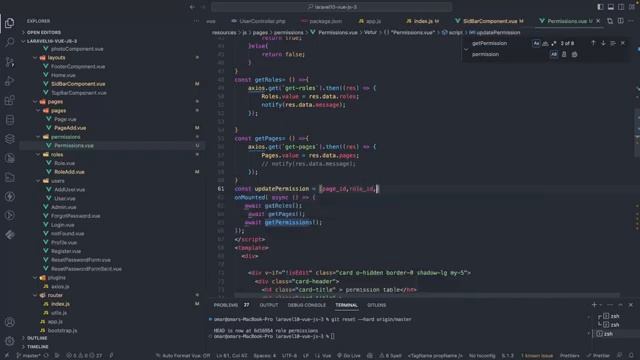Click the title bar command center search
The image size is (640, 360).
tap(331, 7)
